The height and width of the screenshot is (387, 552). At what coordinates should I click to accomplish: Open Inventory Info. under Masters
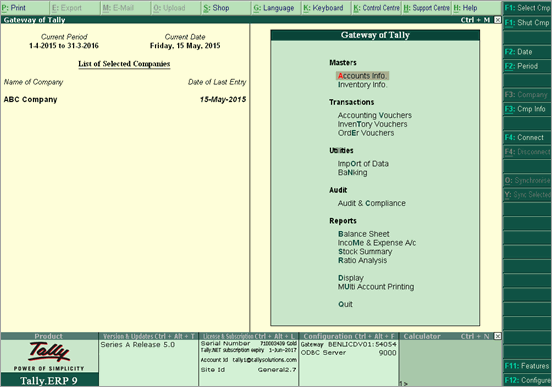pos(362,85)
